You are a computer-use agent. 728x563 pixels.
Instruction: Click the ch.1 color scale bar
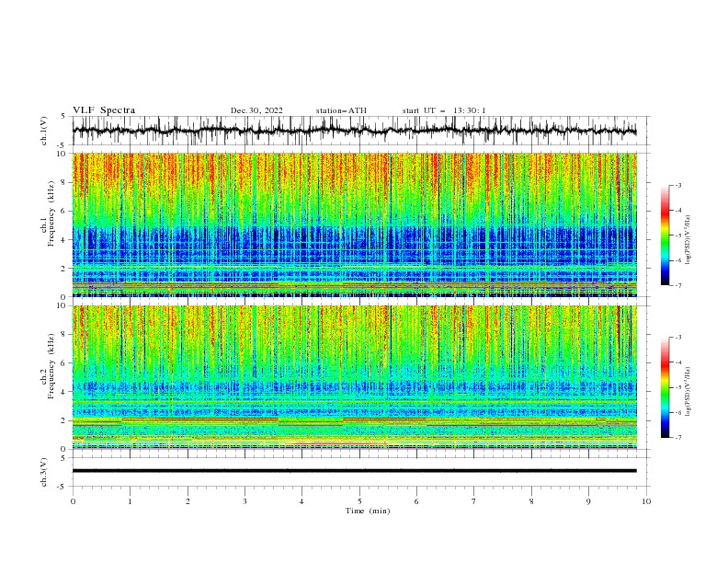tap(665, 236)
